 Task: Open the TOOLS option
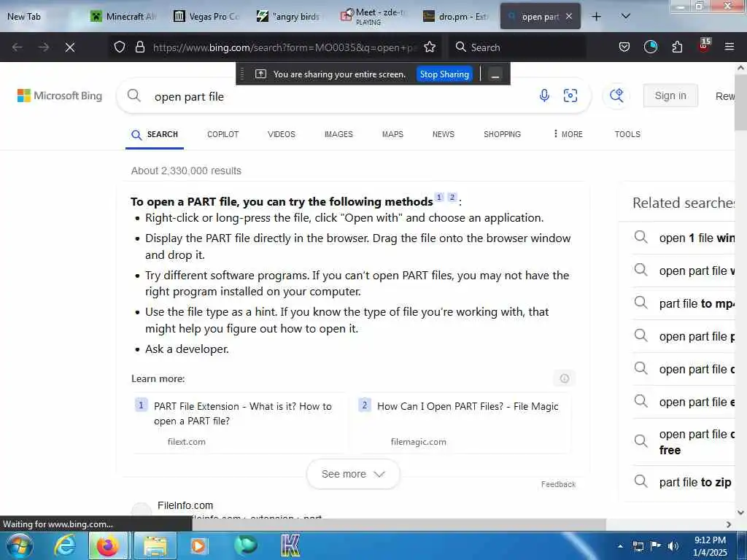[627, 134]
